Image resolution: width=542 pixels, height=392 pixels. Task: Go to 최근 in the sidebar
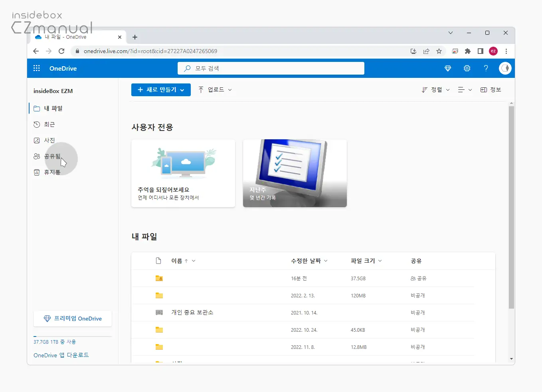pos(49,125)
